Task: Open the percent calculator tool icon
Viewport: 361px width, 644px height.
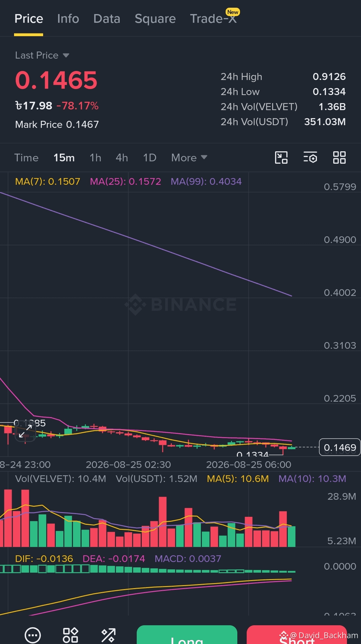Action: pyautogui.click(x=108, y=635)
